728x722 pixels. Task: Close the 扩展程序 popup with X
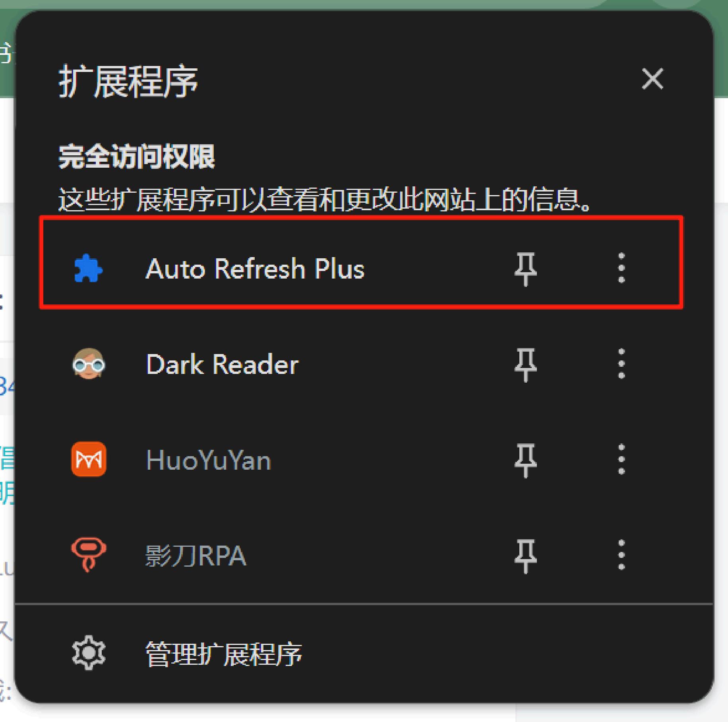(652, 79)
